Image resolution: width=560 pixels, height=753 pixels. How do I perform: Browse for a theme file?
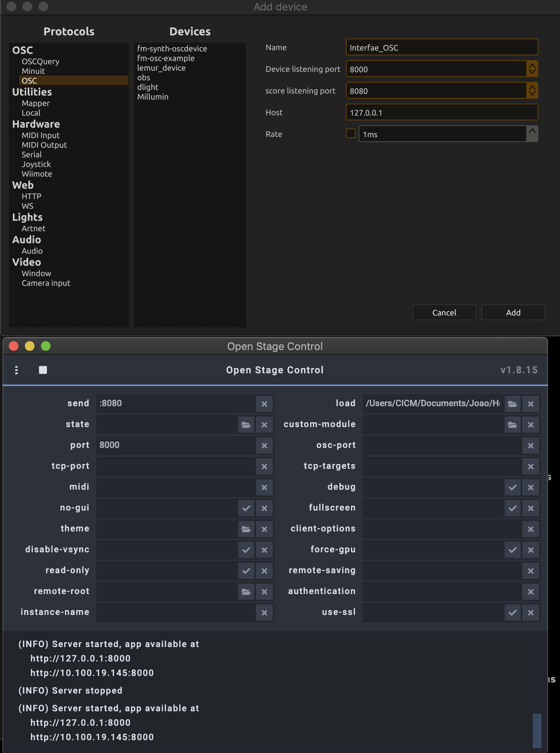(x=246, y=529)
